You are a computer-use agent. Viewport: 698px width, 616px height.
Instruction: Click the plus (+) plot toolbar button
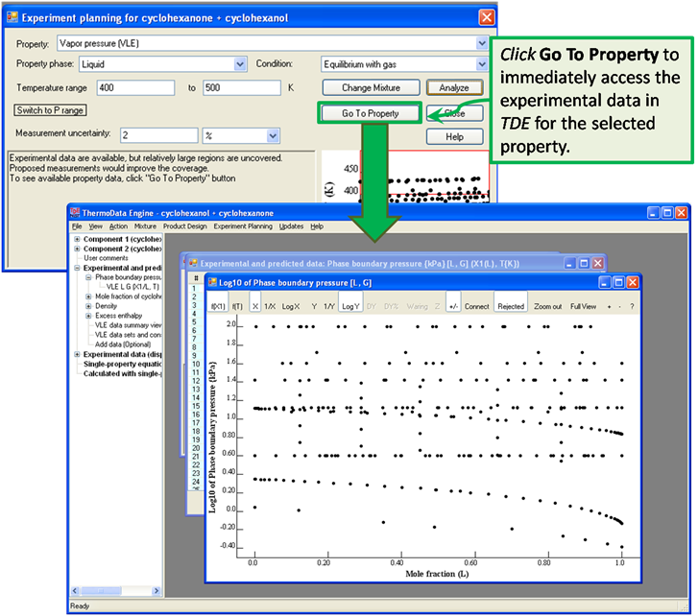click(x=609, y=306)
